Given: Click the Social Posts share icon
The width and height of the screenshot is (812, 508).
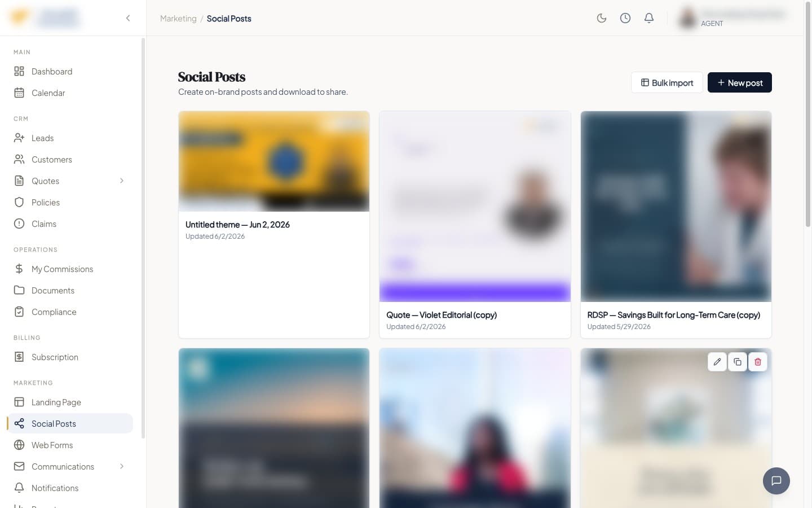Looking at the screenshot, I should pos(19,423).
